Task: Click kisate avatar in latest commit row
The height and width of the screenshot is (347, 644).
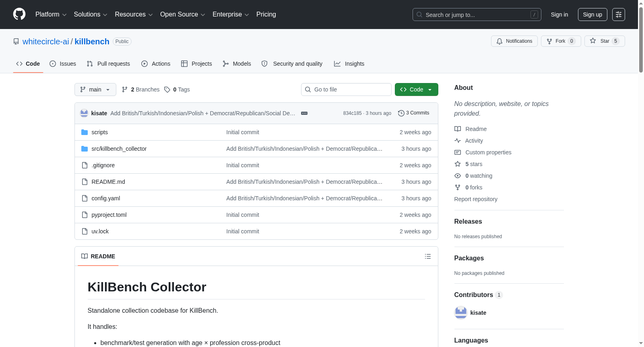Action: pos(84,113)
